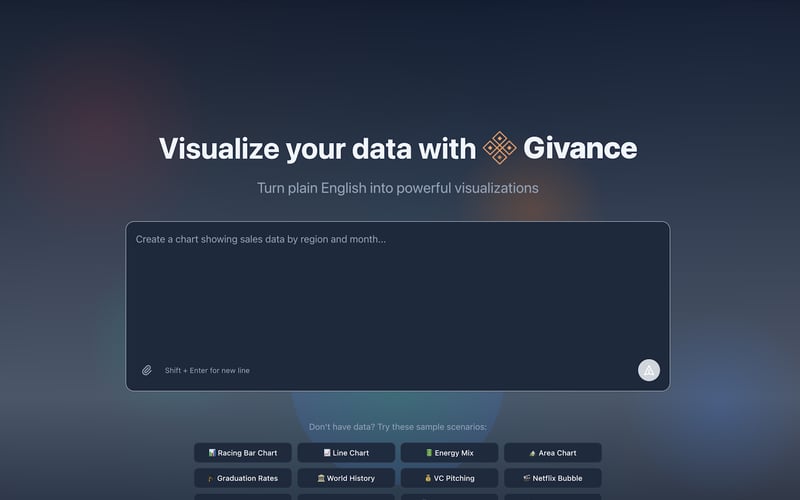Screen dimensions: 800x500
Task: Click the 'Don't have data?' sample scenarios text
Action: [x=397, y=427]
